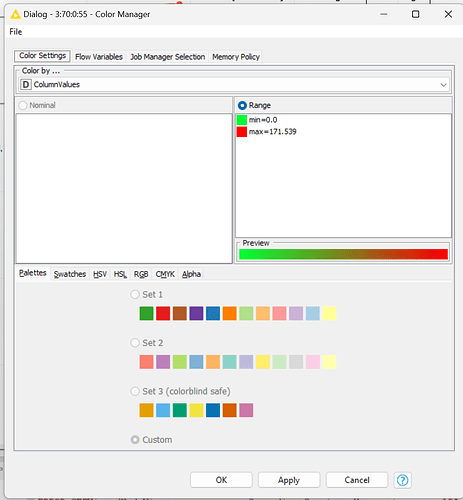Click the D column type icon

26,85
